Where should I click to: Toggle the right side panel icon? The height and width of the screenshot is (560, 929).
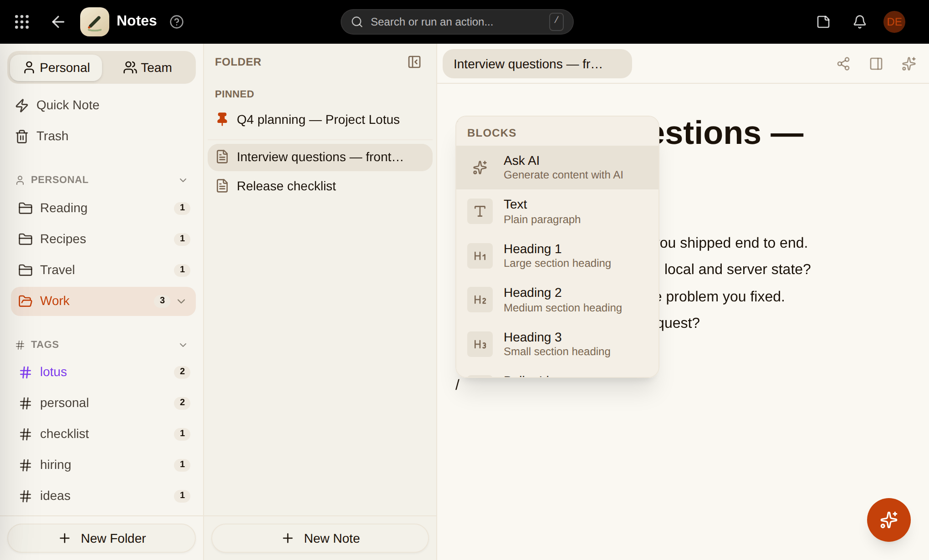[x=876, y=64]
